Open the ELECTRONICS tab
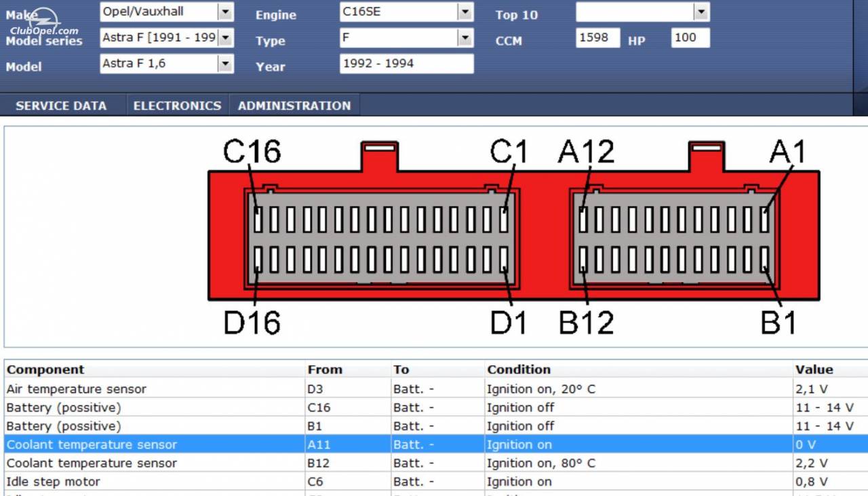The image size is (868, 496). click(177, 106)
